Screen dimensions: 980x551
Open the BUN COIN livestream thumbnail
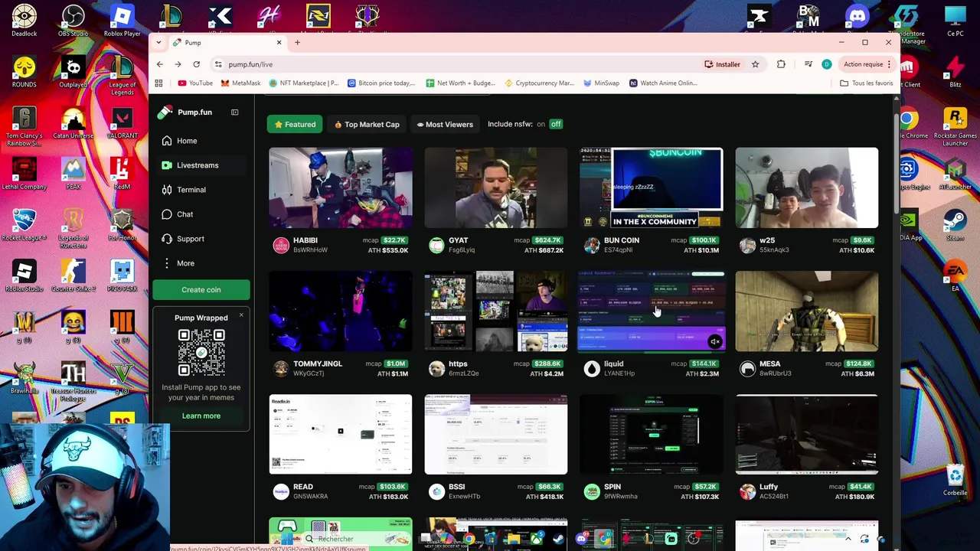pos(652,188)
